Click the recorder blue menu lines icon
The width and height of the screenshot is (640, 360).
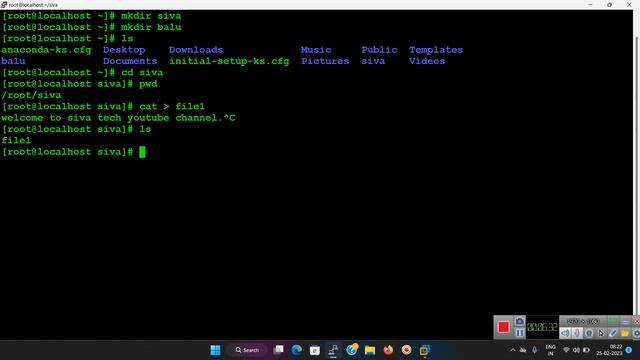[625, 322]
